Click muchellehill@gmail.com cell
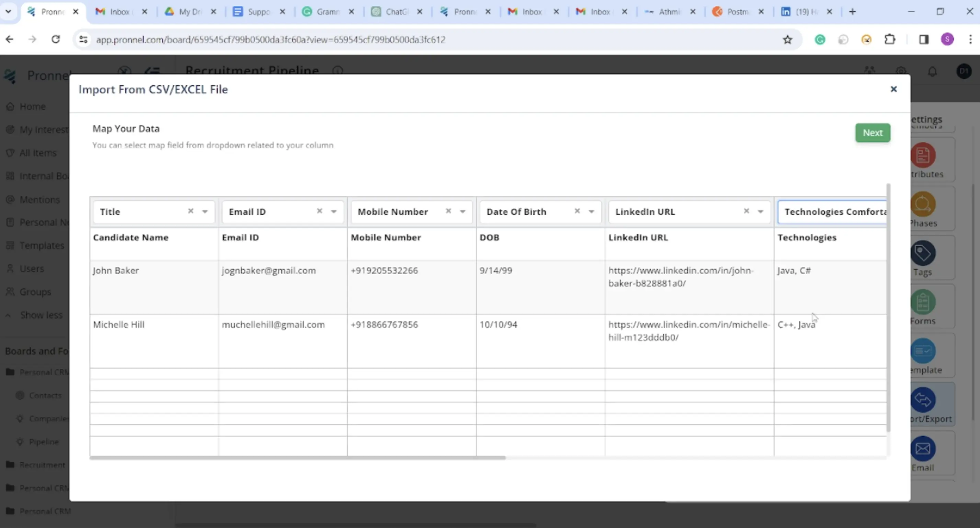980x528 pixels. tap(283, 341)
